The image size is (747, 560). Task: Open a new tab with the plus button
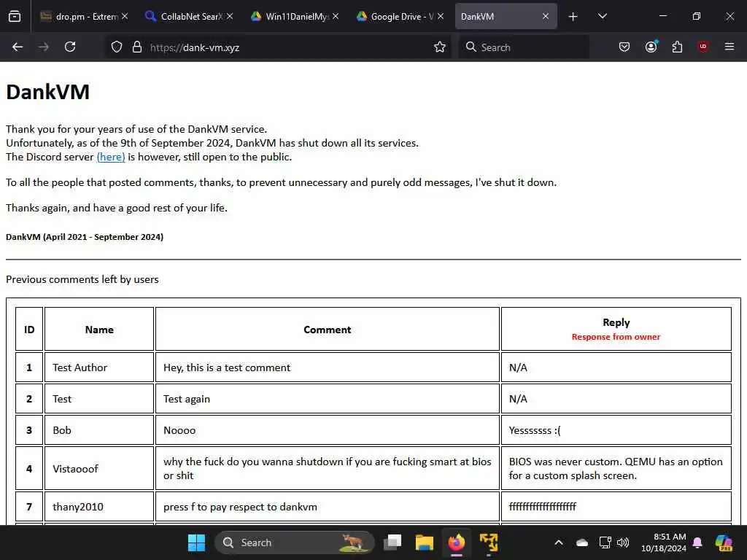tap(573, 17)
